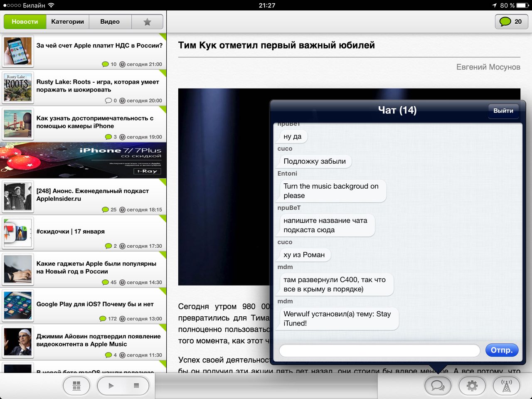Tap chat username Entoni

click(x=287, y=173)
